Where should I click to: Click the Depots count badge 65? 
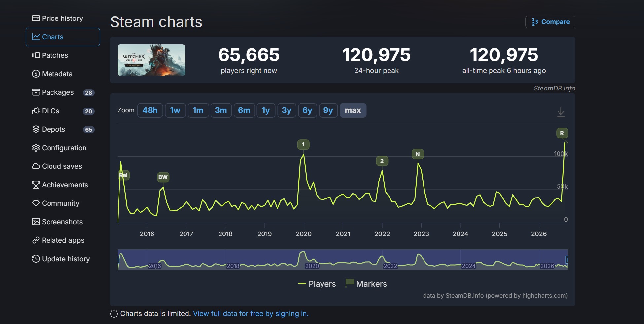[88, 130]
